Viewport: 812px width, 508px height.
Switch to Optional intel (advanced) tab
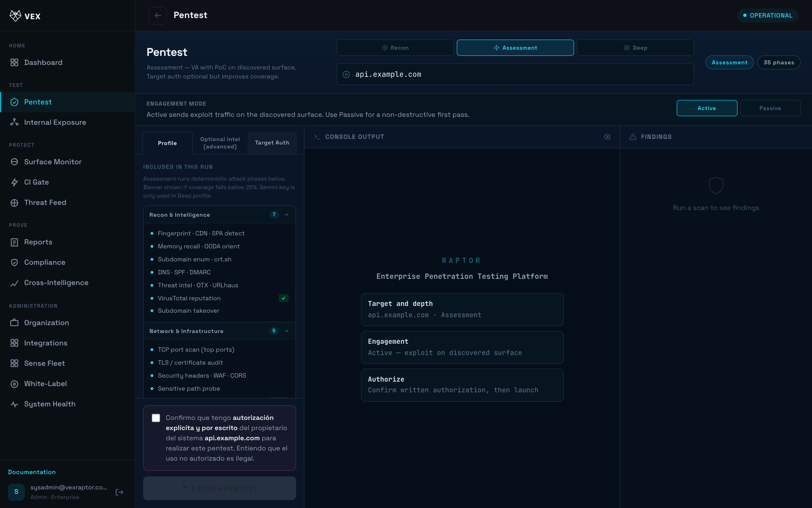[x=220, y=143]
